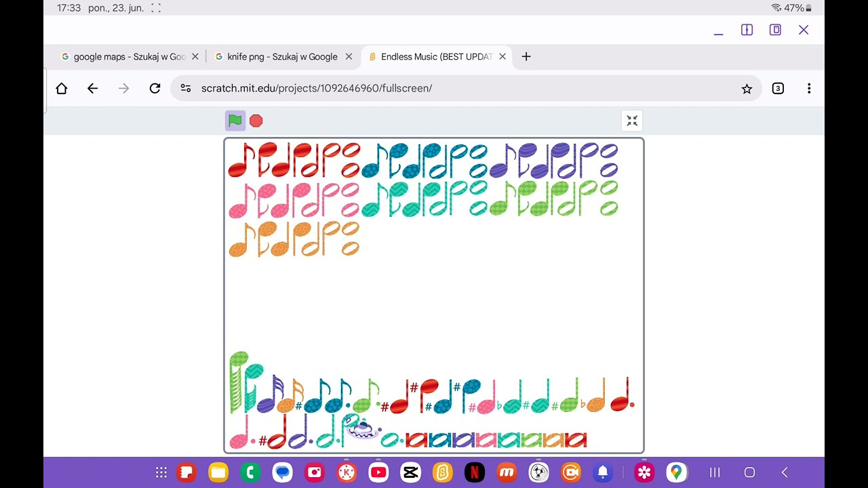This screenshot has width=868, height=488.
Task: Select the 'Endless Music' browser tab
Action: (x=437, y=57)
